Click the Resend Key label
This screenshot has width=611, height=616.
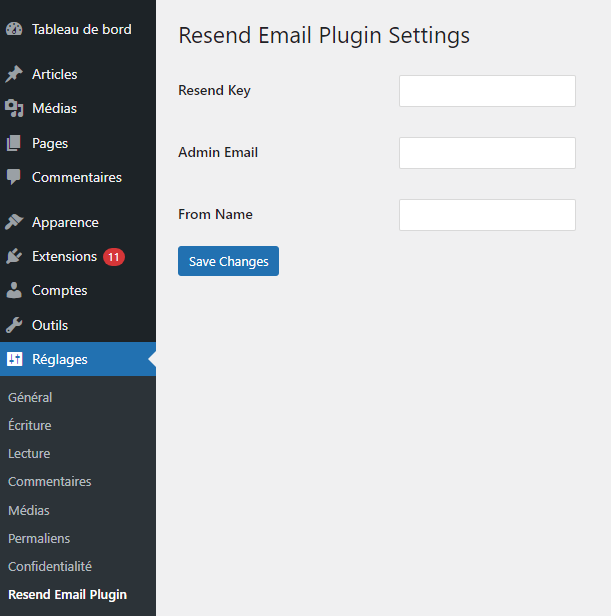(214, 91)
